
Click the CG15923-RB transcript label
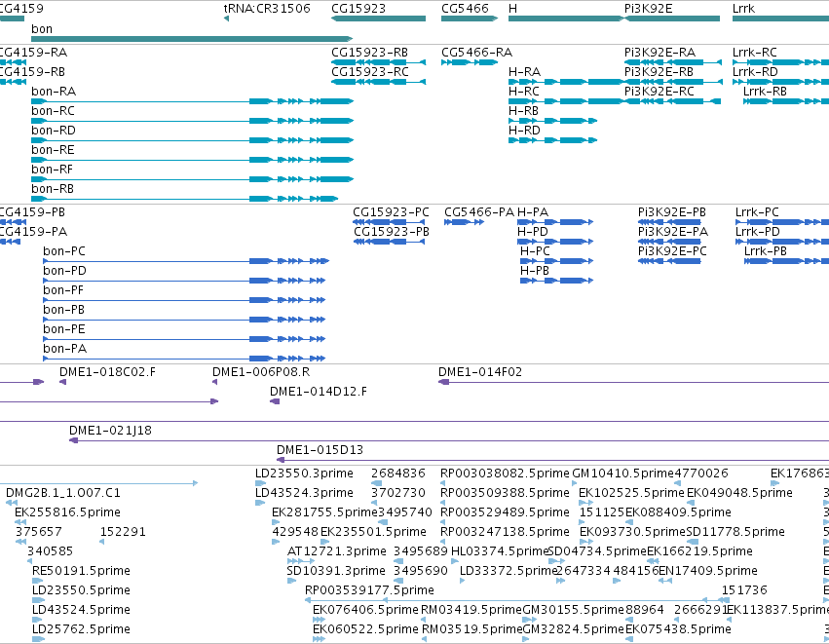click(x=369, y=53)
